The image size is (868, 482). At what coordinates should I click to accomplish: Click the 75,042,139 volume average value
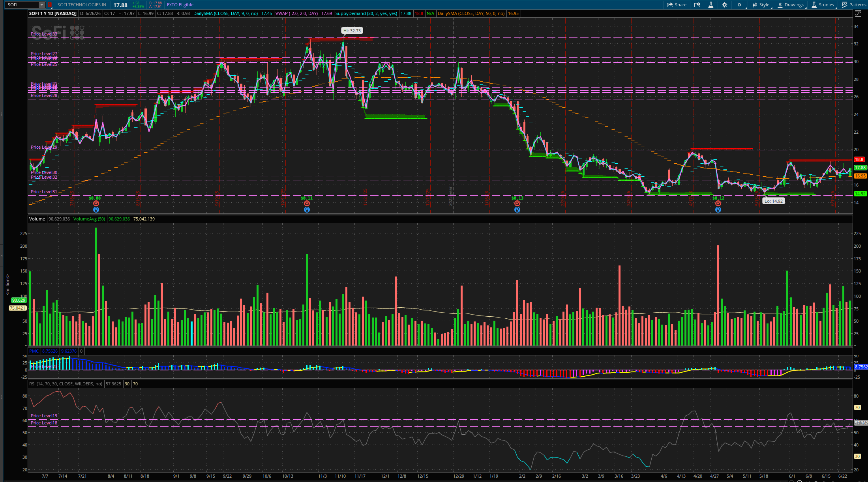click(144, 219)
